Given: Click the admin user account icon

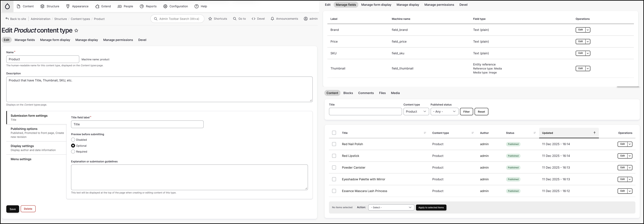Looking at the screenshot, I should tap(305, 19).
